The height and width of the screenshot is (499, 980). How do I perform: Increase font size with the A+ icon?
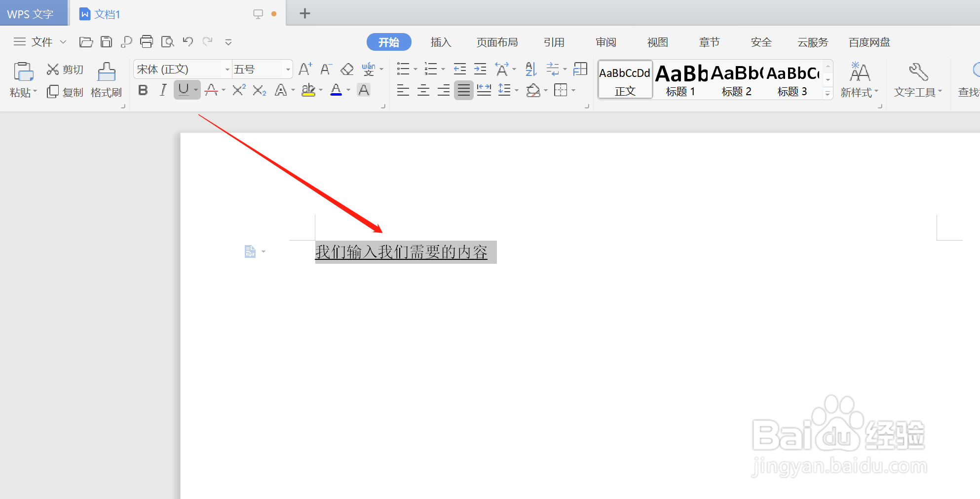pos(305,69)
